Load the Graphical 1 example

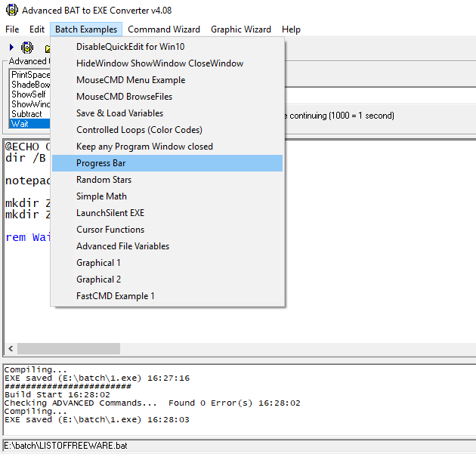pos(167,263)
